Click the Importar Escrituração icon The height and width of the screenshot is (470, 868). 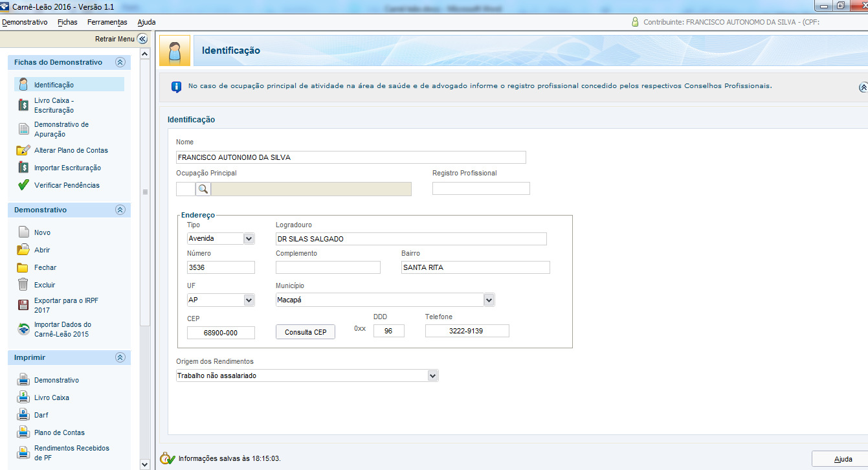coord(23,168)
